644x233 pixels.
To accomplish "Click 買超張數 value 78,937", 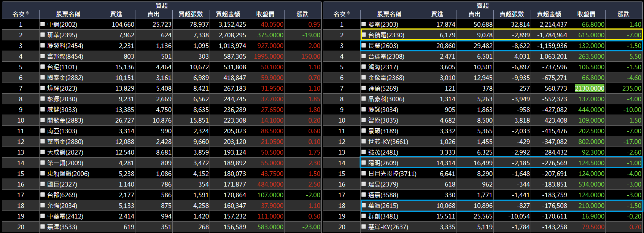I will click(x=199, y=24).
